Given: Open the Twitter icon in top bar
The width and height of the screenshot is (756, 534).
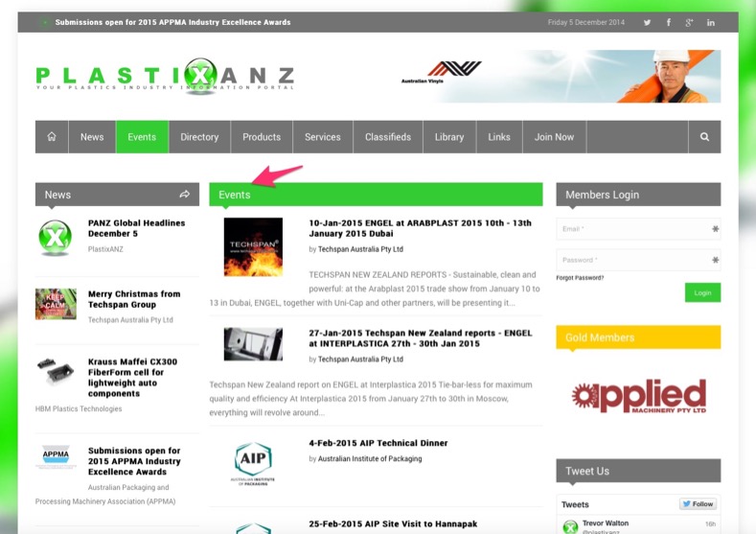Looking at the screenshot, I should coord(647,22).
